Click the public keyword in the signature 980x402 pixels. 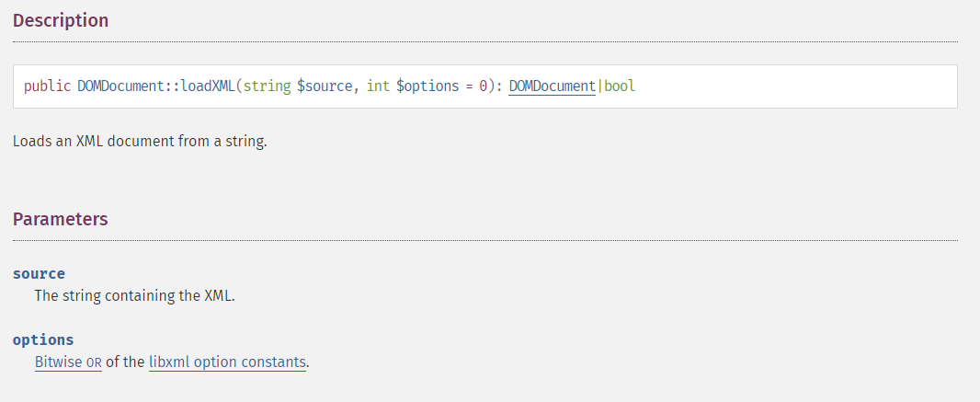[x=48, y=86]
